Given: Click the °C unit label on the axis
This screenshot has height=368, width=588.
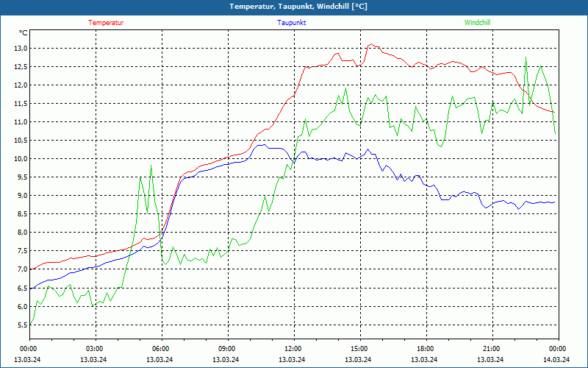Looking at the screenshot, I should coord(24,33).
